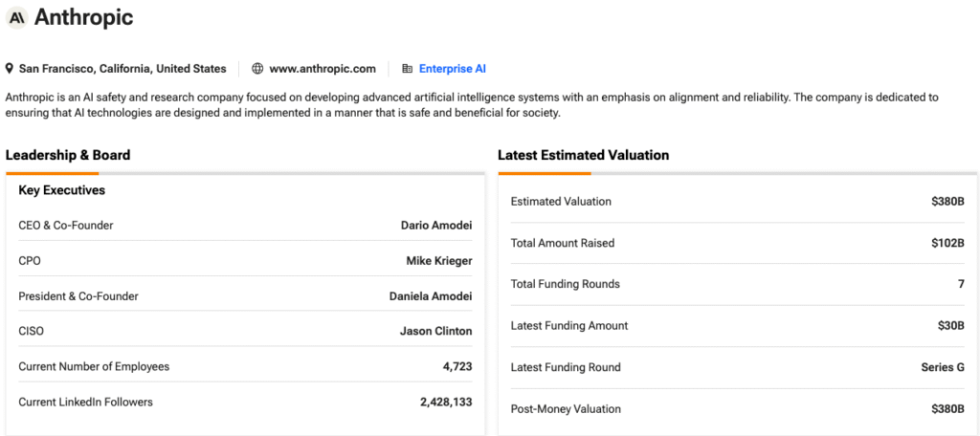Viewport: 980px width, 436px height.
Task: Click the Current LinkedIn Followers count
Action: [x=445, y=403]
